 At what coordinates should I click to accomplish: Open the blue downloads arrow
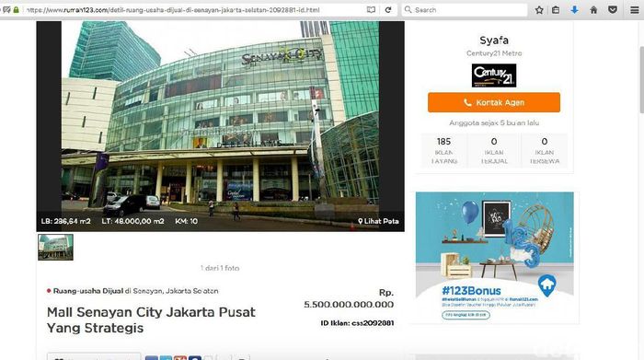(574, 10)
